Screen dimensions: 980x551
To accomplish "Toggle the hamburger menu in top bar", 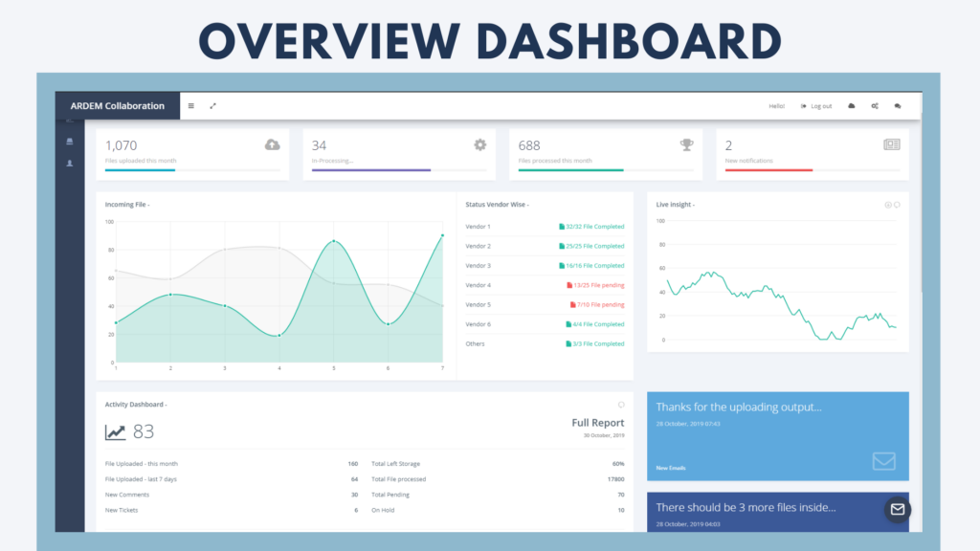I will (x=190, y=106).
